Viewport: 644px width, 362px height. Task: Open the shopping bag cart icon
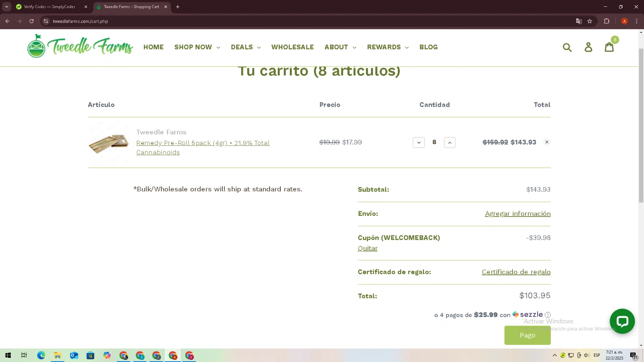coord(609,47)
